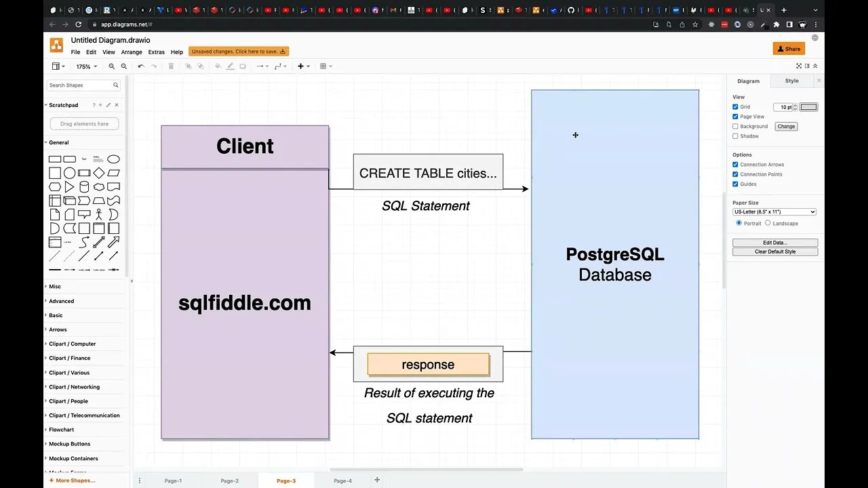Expand the Arrows shapes section
The height and width of the screenshot is (488, 868).
(58, 329)
